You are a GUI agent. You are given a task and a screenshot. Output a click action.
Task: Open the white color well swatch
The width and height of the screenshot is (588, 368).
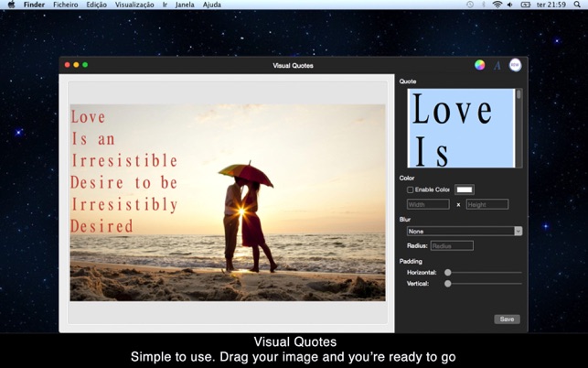click(465, 189)
